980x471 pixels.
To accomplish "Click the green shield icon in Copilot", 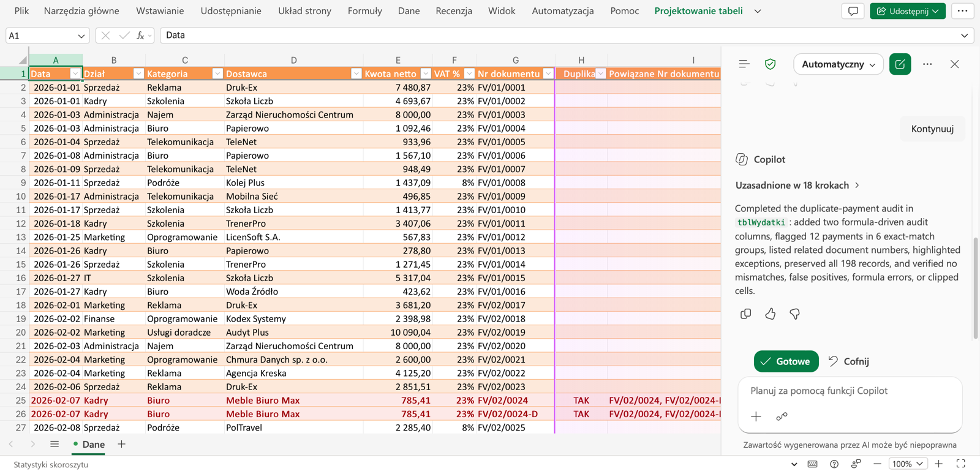I will (x=771, y=64).
